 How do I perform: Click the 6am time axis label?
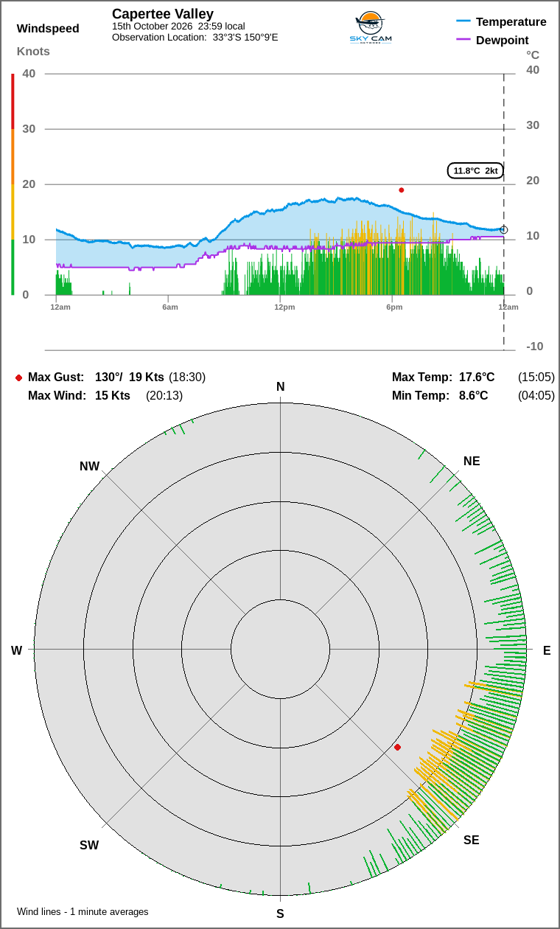[170, 307]
